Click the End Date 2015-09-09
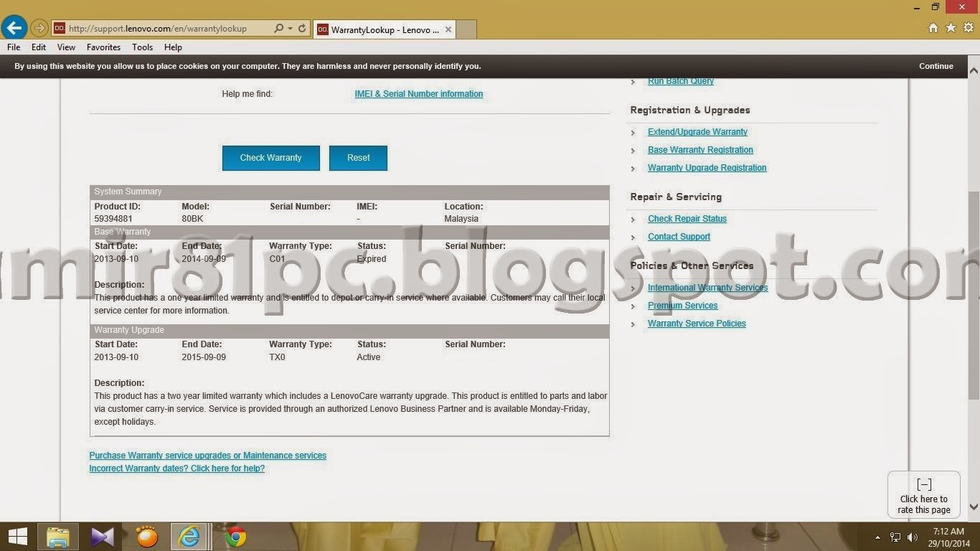Screen dimensions: 980x551 tap(204, 357)
